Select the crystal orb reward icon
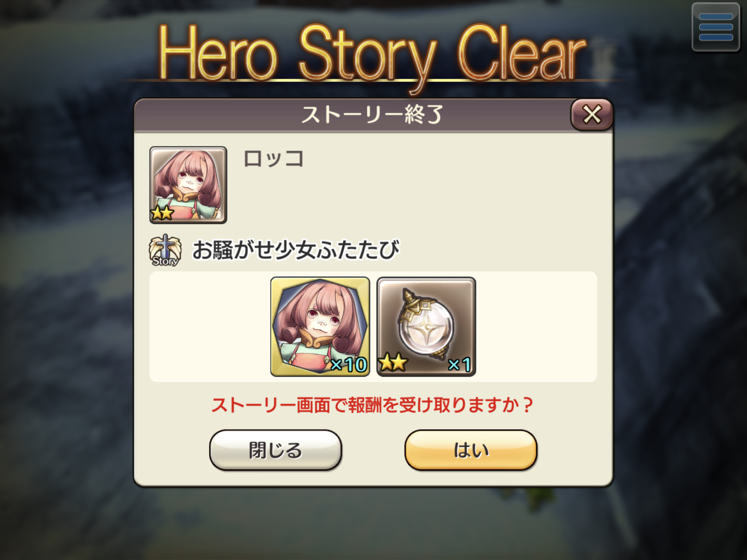747x560 pixels. click(426, 327)
